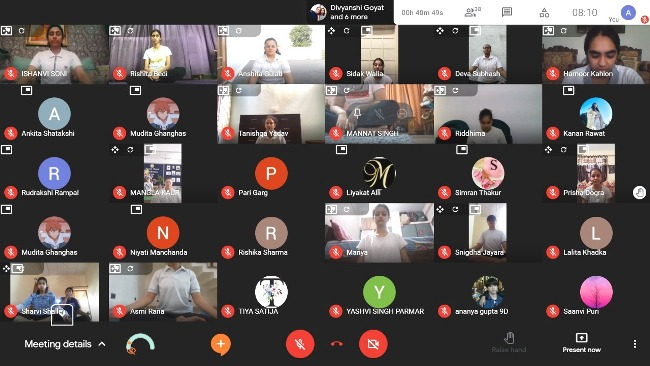Click the raised hand badge beside Prisha Dogra

639,192
